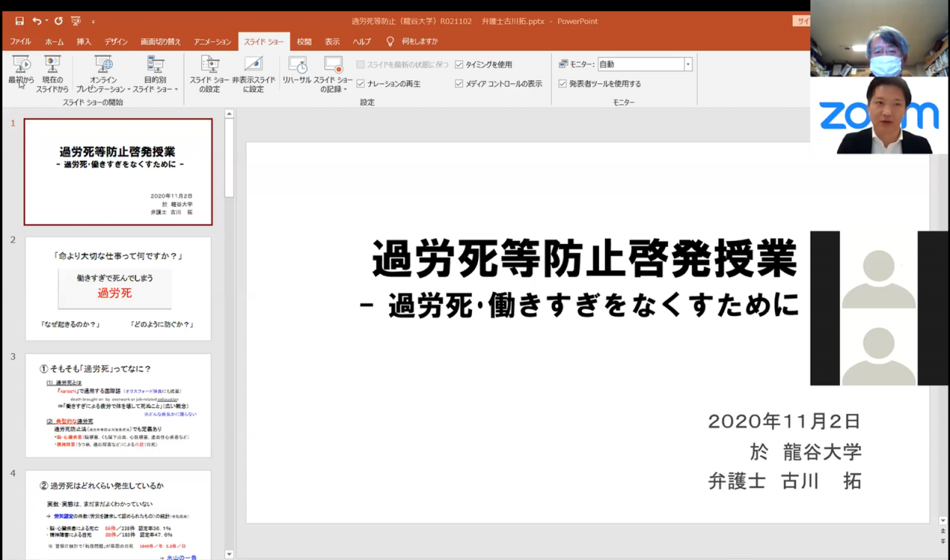The image size is (950, 560).
Task: Open the ファイル menu tab
Action: click(x=20, y=42)
